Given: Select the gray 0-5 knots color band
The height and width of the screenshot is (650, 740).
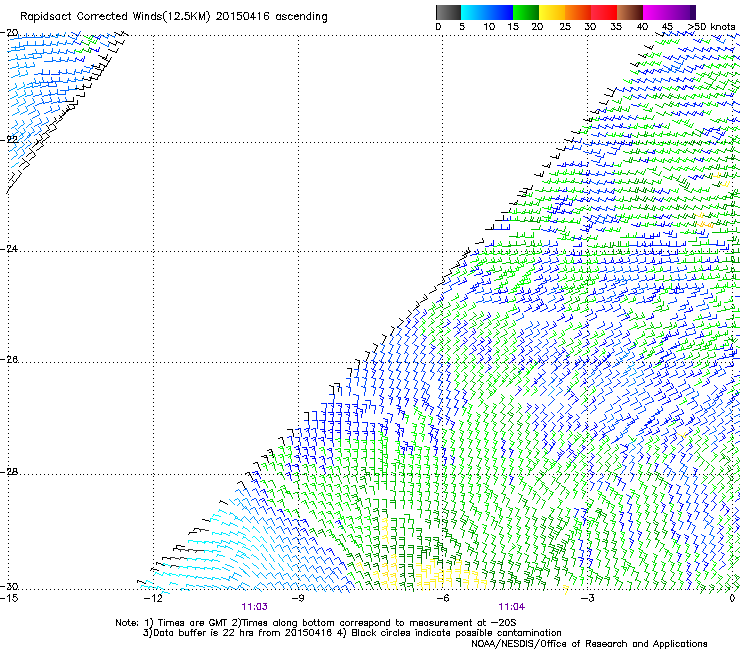Looking at the screenshot, I should click(448, 12).
